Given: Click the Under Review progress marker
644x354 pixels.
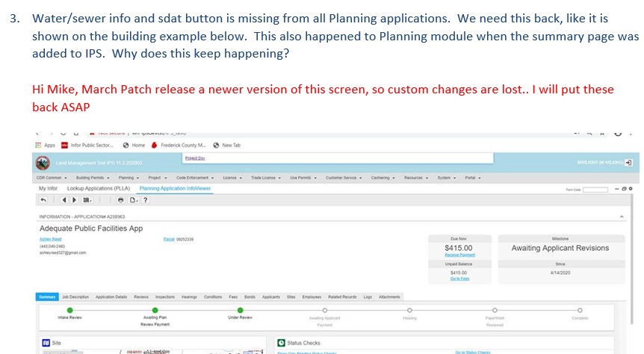Looking at the screenshot, I should tap(241, 311).
